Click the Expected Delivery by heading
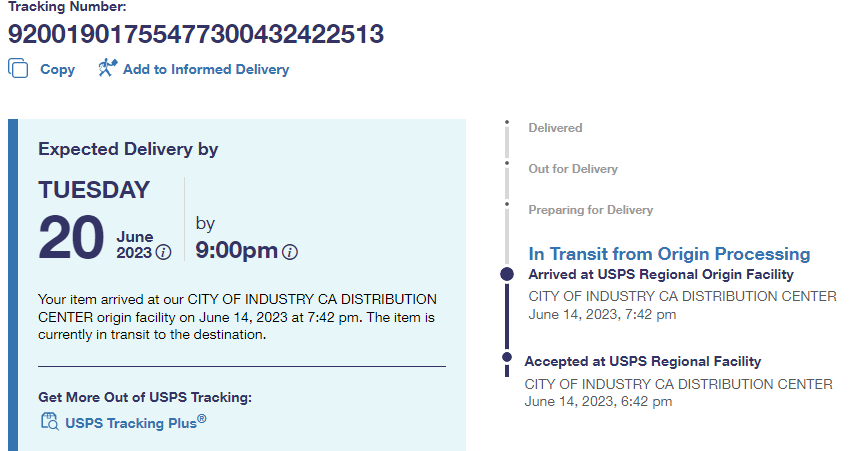This screenshot has height=451, width=860. pos(128,149)
